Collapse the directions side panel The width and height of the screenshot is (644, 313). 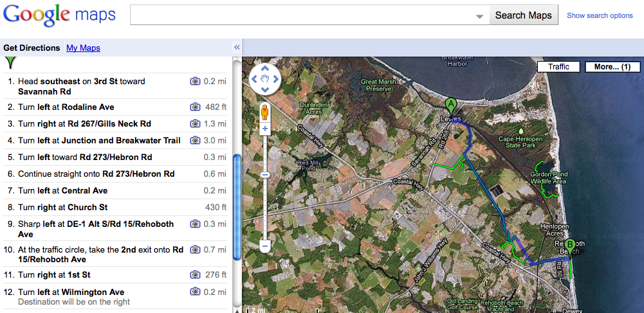pos(236,48)
